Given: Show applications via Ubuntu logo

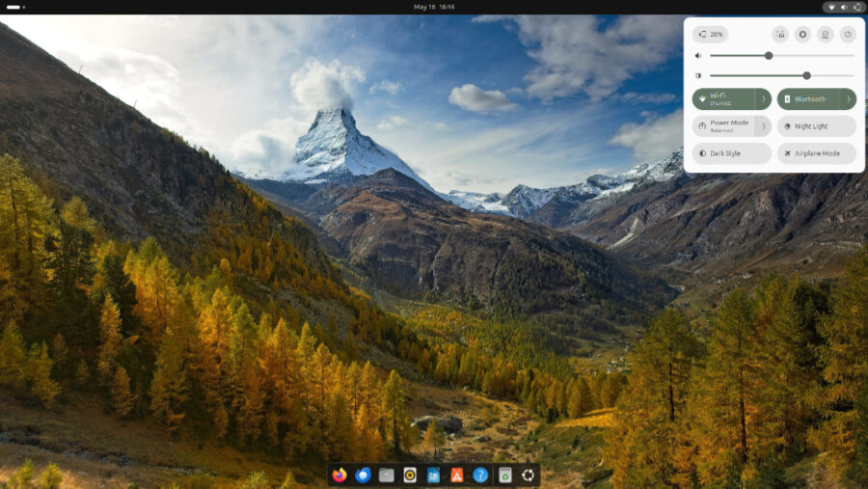Looking at the screenshot, I should tap(529, 475).
